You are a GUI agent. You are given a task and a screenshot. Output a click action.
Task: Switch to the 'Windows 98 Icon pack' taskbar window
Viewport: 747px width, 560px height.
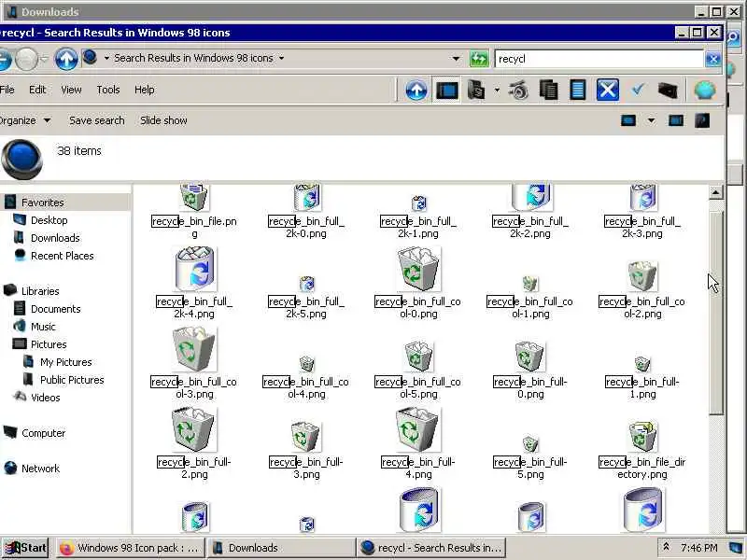click(130, 548)
